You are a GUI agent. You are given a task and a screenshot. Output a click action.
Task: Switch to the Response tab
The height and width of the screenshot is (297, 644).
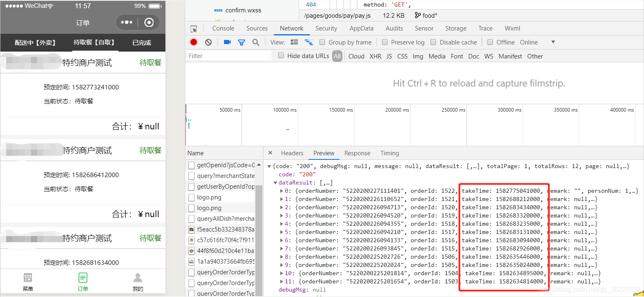[x=357, y=153]
